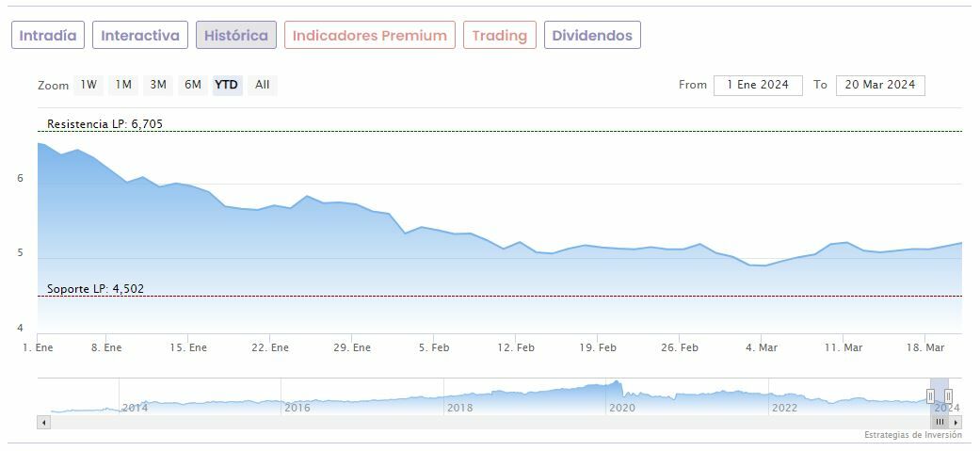This screenshot has width=980, height=451.
Task: View the Dividendos tab
Action: pyautogui.click(x=592, y=36)
